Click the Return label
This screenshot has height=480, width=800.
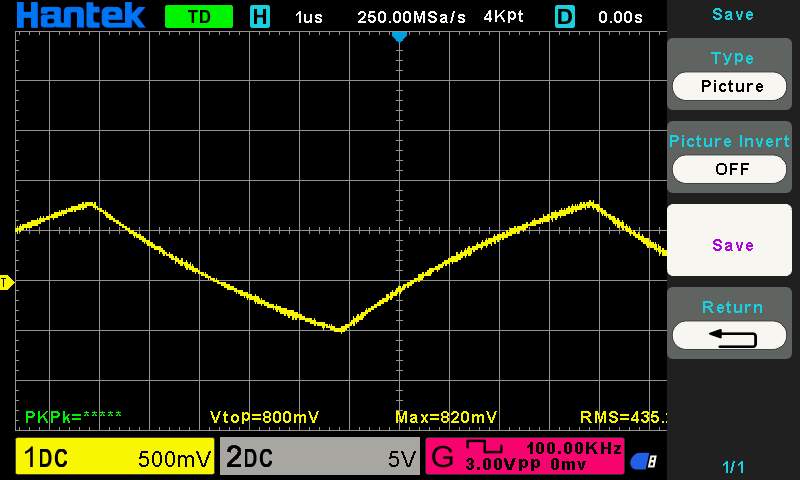[732, 307]
